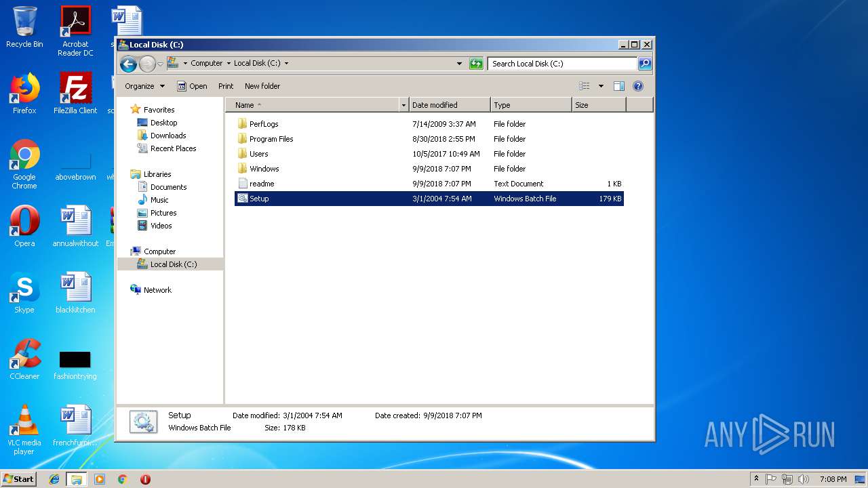The height and width of the screenshot is (488, 868).
Task: Select Recycle Bin desktop icon
Action: coord(24,27)
